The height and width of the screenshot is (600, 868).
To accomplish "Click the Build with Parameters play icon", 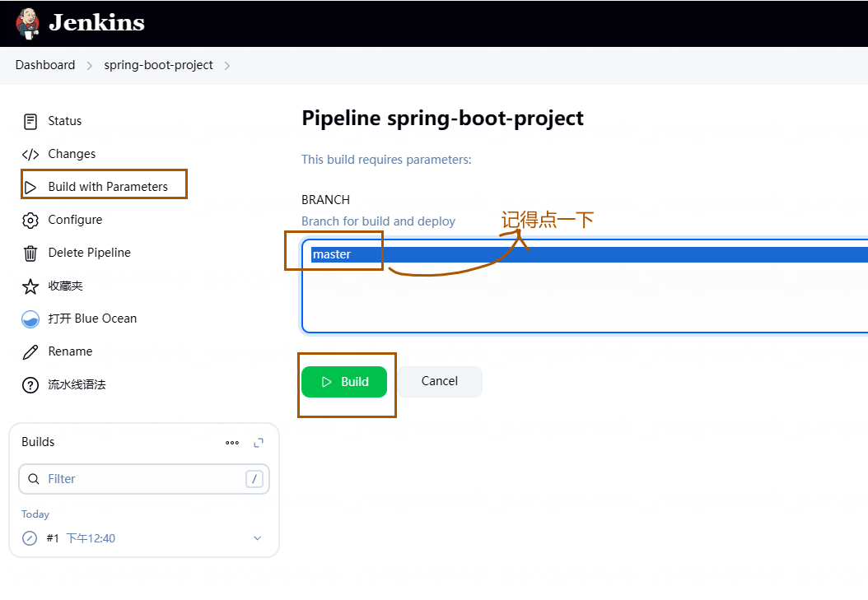I will [30, 188].
